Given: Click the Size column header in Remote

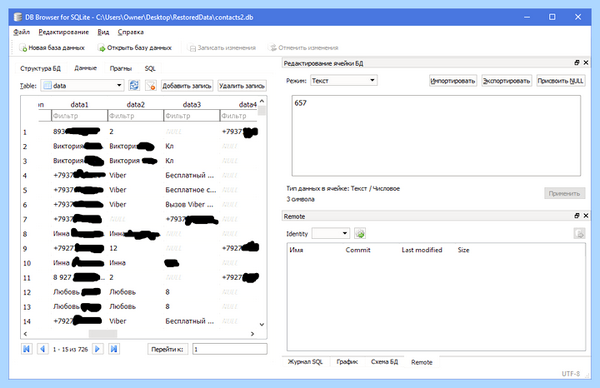Looking at the screenshot, I should coord(463,250).
